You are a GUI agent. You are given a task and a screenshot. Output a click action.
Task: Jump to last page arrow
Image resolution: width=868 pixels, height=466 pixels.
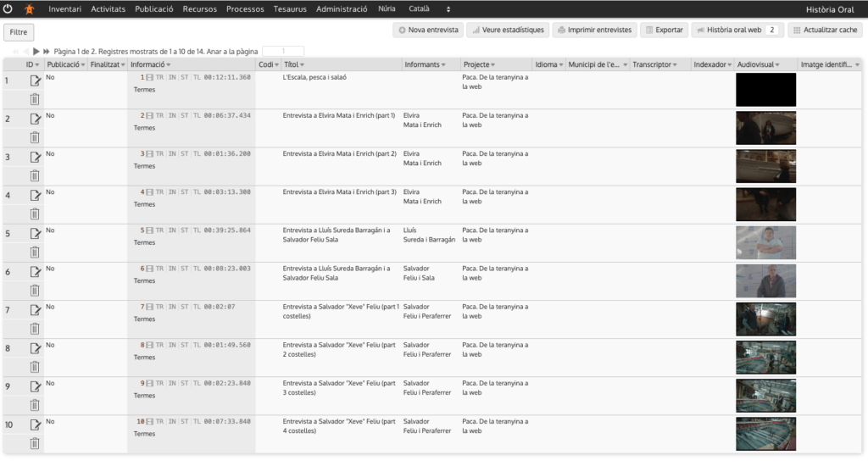tap(47, 52)
